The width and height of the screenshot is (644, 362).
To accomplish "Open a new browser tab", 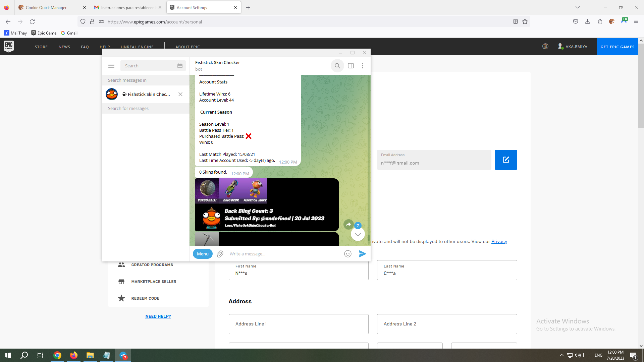I will point(248,7).
